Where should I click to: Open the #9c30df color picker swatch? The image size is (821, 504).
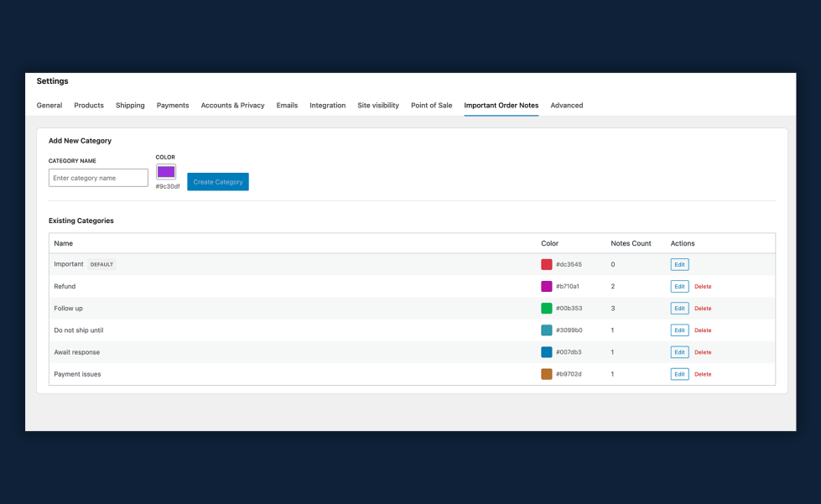pos(165,172)
